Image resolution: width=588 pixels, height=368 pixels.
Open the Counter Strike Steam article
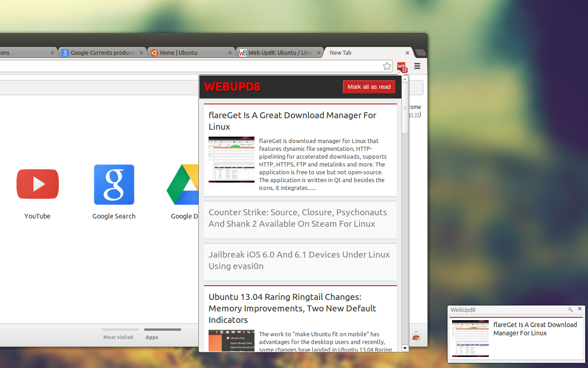pyautogui.click(x=298, y=218)
